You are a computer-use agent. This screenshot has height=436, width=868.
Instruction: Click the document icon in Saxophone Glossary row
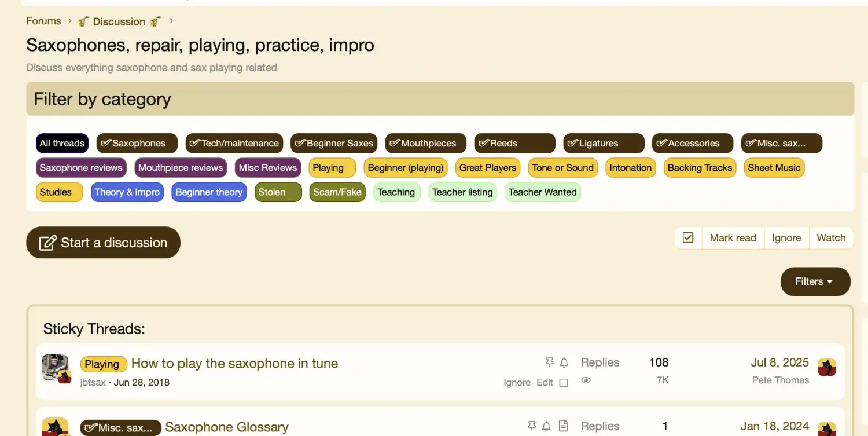563,426
